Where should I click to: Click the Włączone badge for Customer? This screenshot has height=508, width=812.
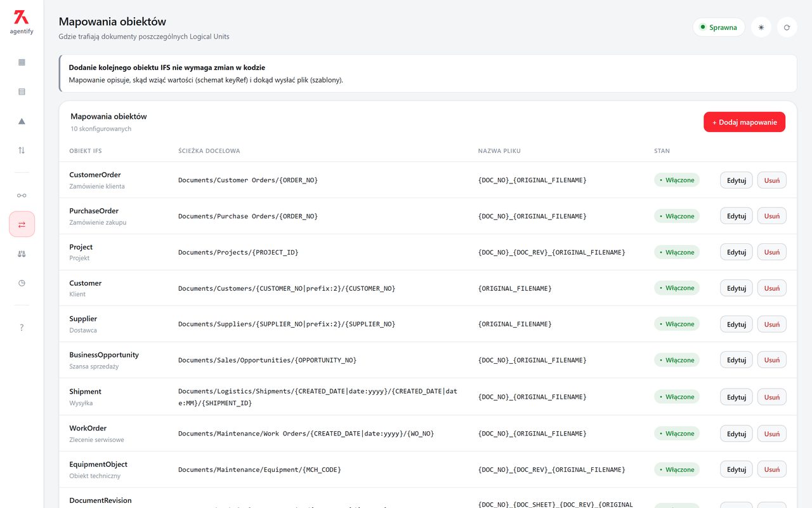[677, 288]
